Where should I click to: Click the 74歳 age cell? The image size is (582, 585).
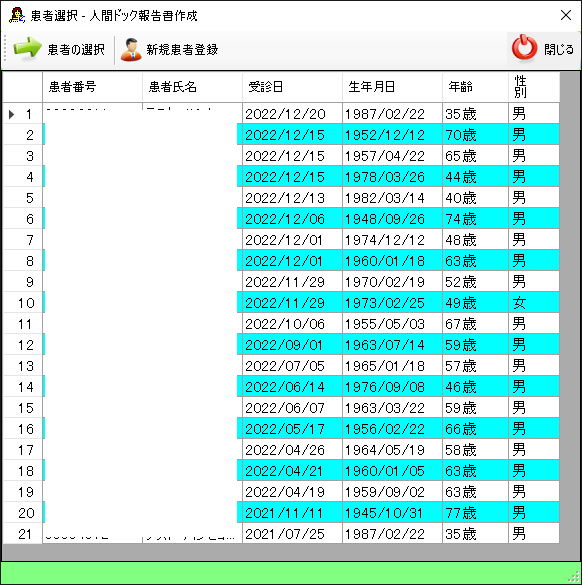coord(476,219)
